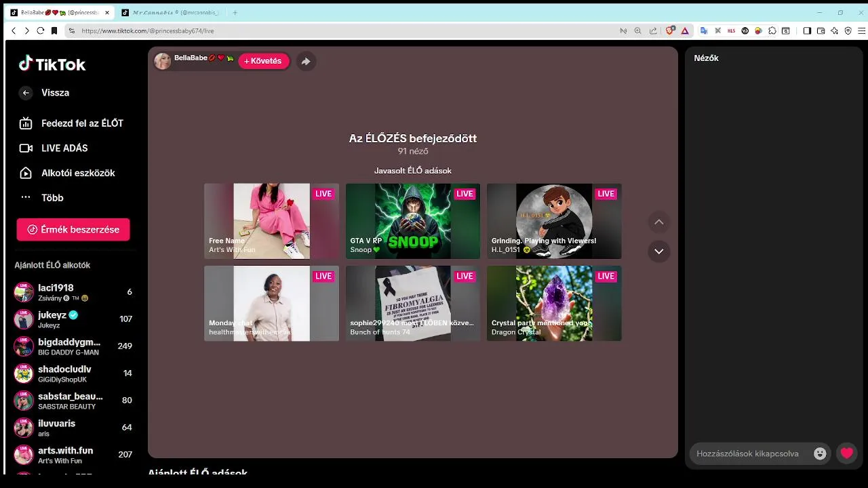Click the up chevron for previous live
Image resolution: width=868 pixels, height=488 pixels.
point(658,222)
